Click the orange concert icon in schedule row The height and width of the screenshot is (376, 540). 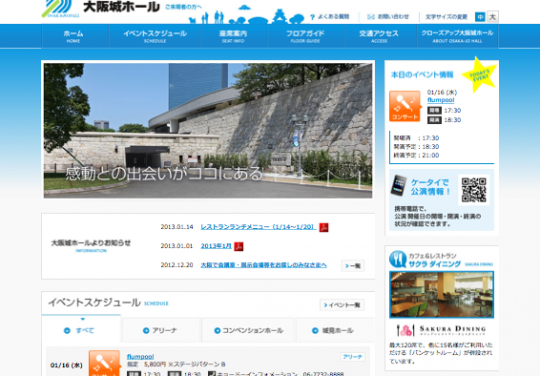coord(104,363)
